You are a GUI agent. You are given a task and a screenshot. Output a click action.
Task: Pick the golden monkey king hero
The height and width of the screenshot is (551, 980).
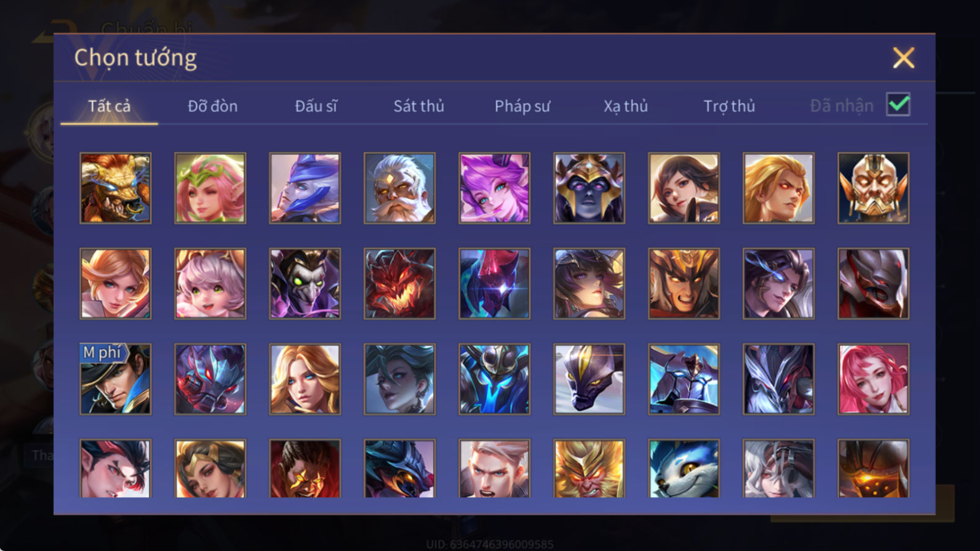(589, 469)
